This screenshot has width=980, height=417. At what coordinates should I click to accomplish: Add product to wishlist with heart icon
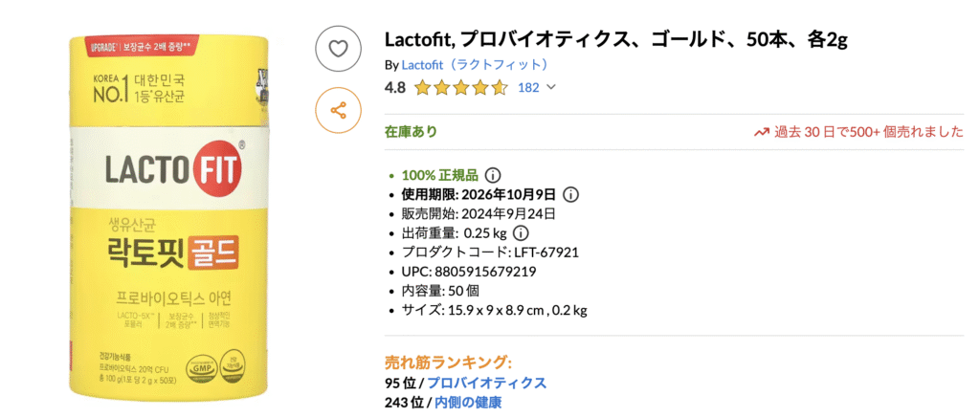338,47
